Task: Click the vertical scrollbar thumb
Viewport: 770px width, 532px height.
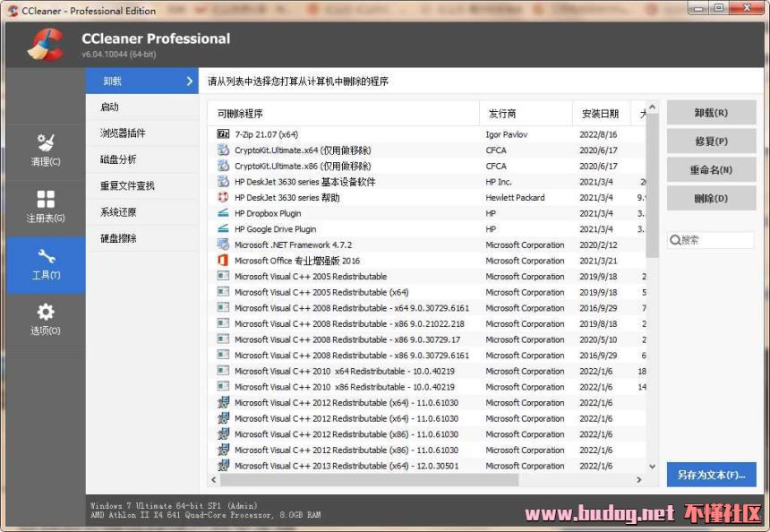Action: [652, 185]
